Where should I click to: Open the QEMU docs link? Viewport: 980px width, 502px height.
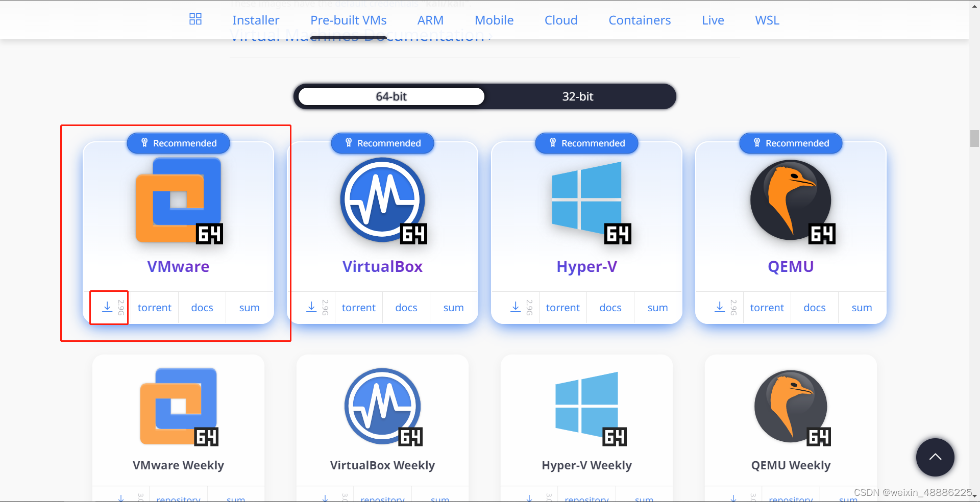pos(815,308)
